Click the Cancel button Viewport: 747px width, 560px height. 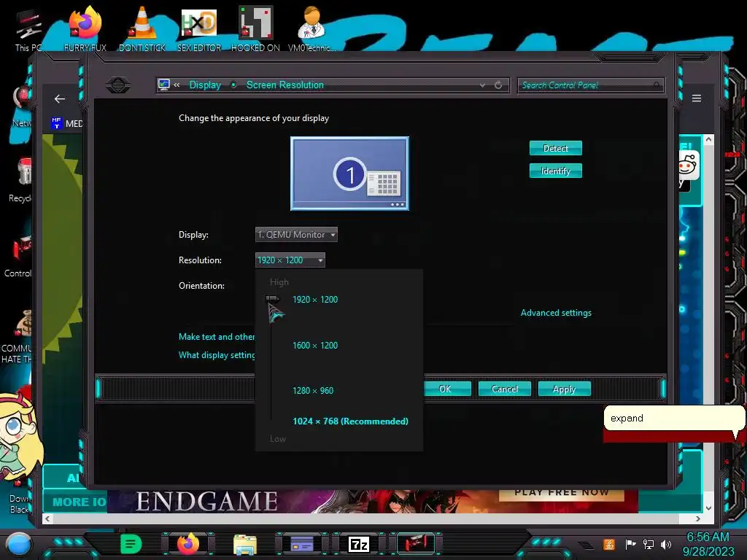coord(505,389)
